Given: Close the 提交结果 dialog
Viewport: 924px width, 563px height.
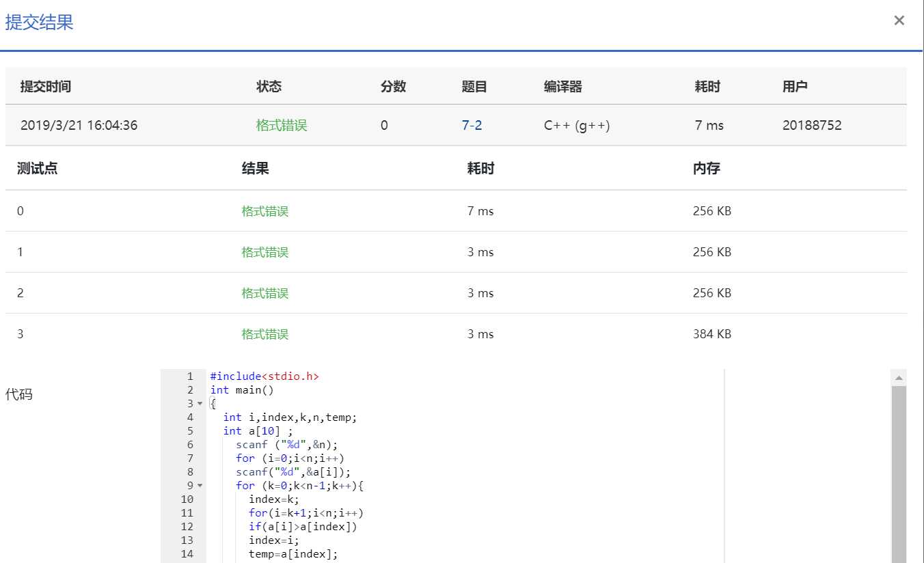Looking at the screenshot, I should point(899,20).
